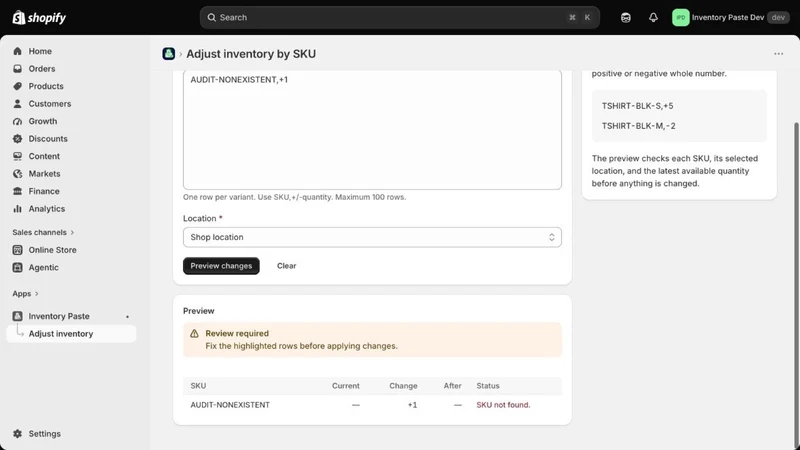Click the Shopify logo
This screenshot has height=450, width=800.
pyautogui.click(x=39, y=17)
